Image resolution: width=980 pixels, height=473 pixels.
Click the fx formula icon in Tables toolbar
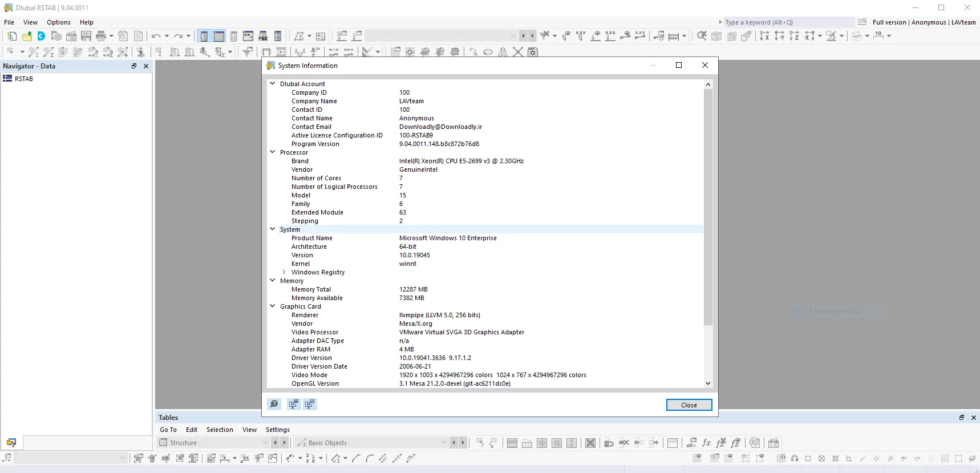pyautogui.click(x=707, y=443)
